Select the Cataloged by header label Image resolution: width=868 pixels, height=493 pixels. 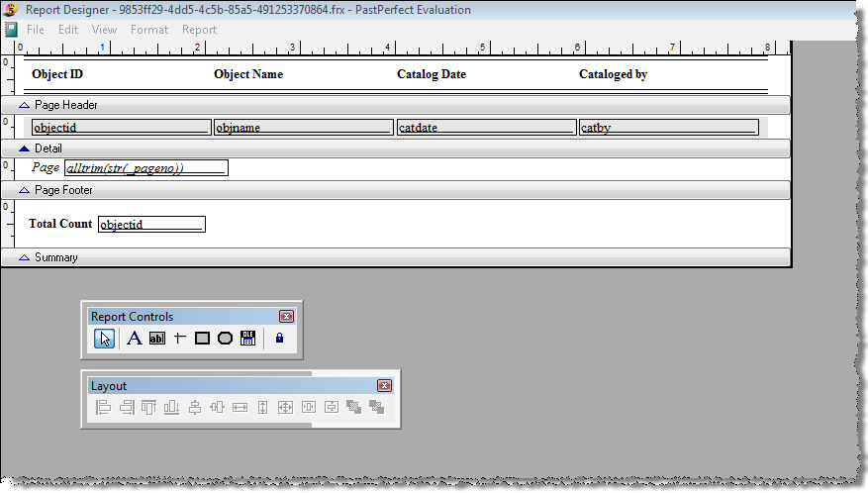[x=614, y=74]
